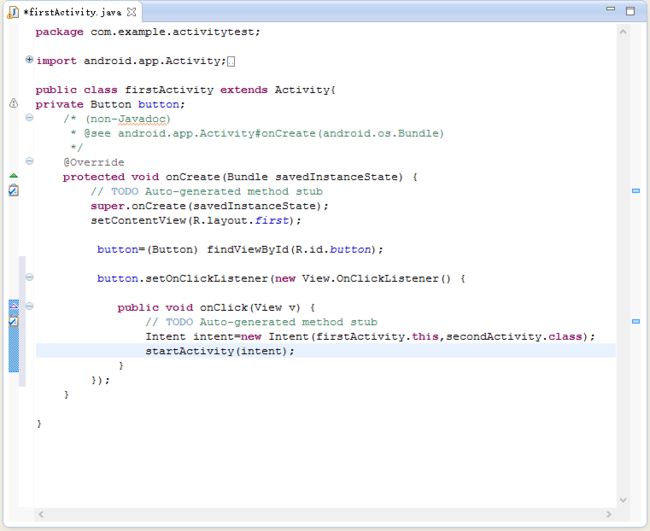The height and width of the screenshot is (531, 650).
Task: Click the 'super' keyword in super.onCreate
Action: click(x=107, y=206)
